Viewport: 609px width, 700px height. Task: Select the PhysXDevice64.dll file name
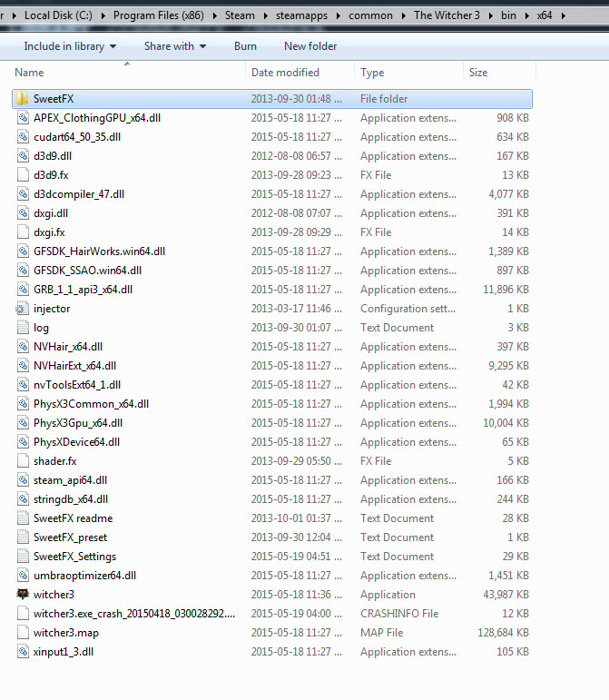pos(76,442)
